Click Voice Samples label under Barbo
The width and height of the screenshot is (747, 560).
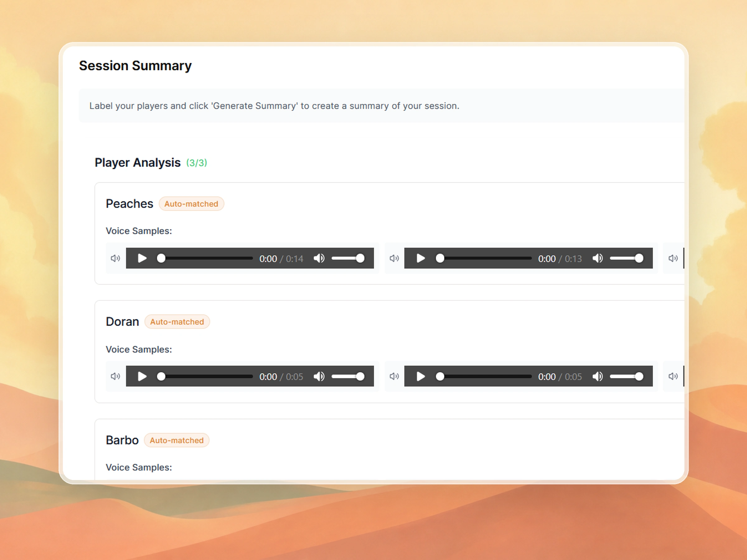click(139, 468)
